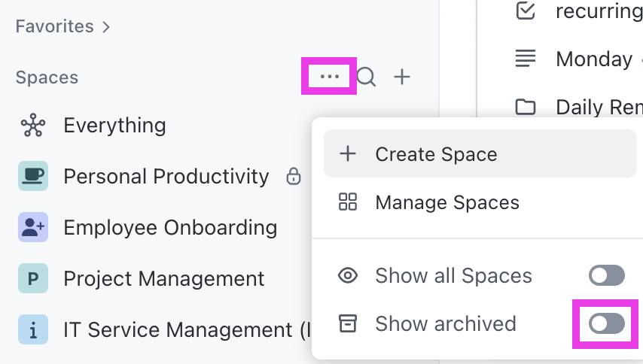Click the Spaces ellipsis options icon
The height and width of the screenshot is (364, 643).
329,77
